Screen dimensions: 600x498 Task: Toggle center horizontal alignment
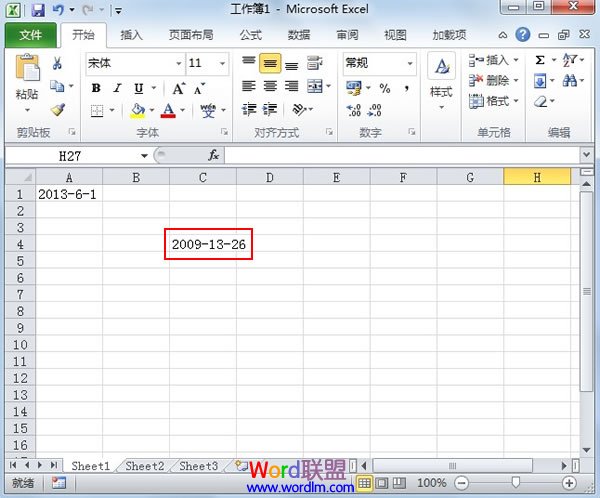[x=270, y=86]
